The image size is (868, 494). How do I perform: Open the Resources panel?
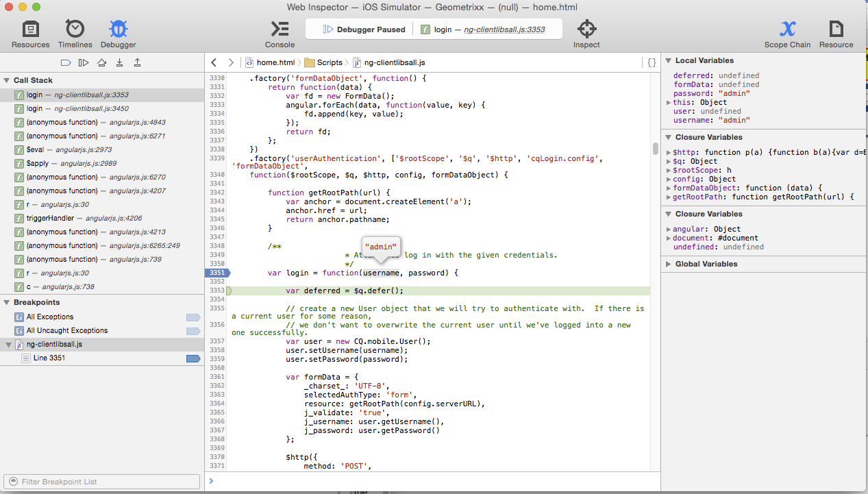pos(30,34)
